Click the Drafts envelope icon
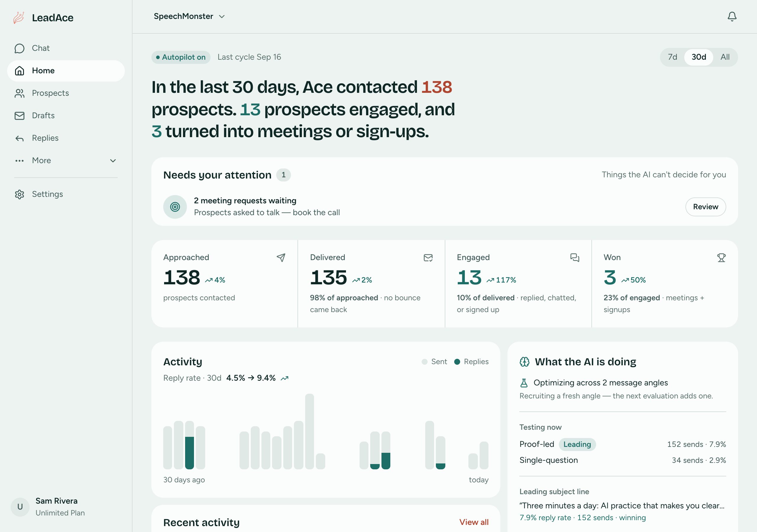 [20, 116]
